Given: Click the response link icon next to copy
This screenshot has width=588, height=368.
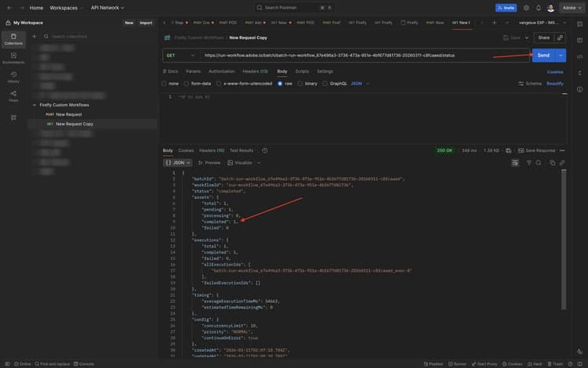Looking at the screenshot, I should click(562, 163).
